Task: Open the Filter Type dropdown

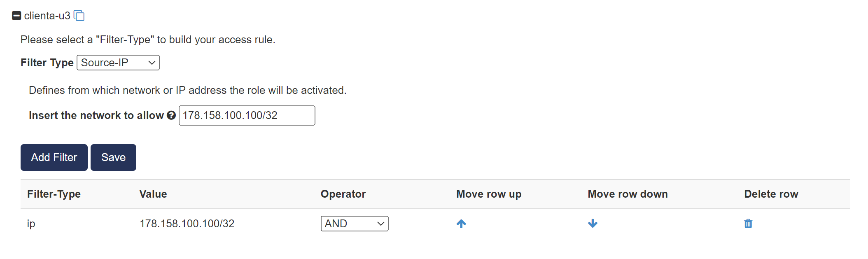Action: pyautogui.click(x=118, y=63)
